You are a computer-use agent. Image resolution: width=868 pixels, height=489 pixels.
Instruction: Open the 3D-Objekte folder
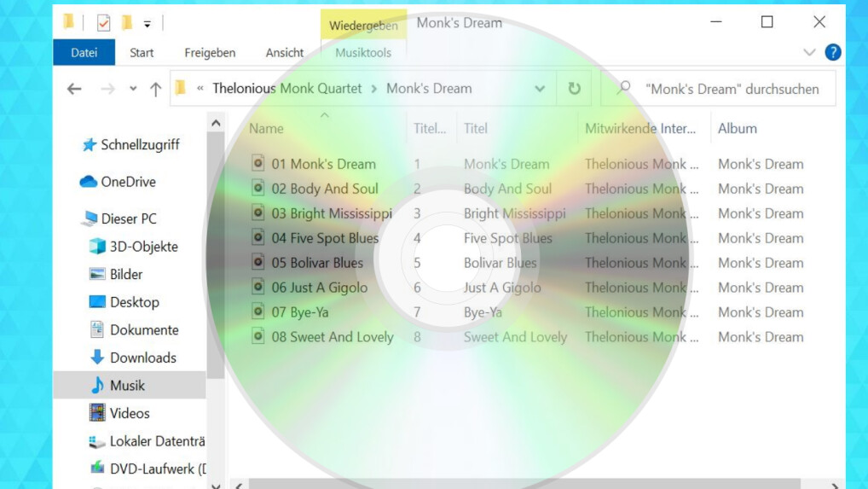click(x=144, y=247)
